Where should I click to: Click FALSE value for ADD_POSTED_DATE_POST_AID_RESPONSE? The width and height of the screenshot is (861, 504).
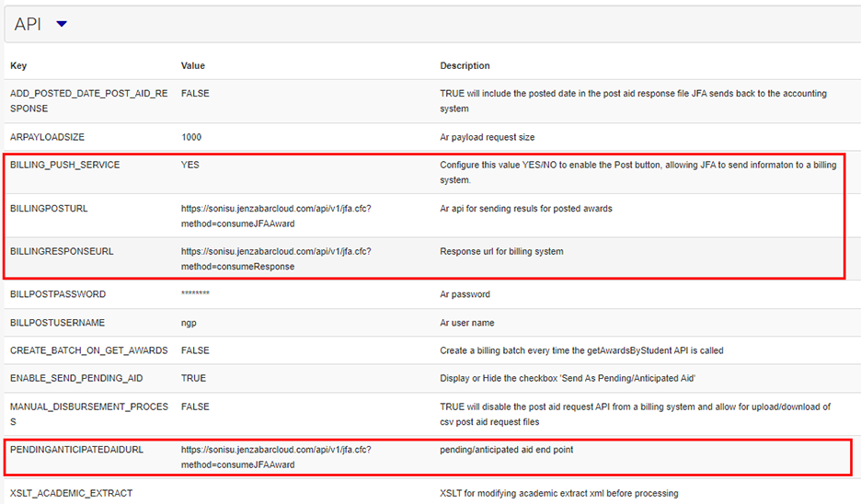pyautogui.click(x=195, y=94)
